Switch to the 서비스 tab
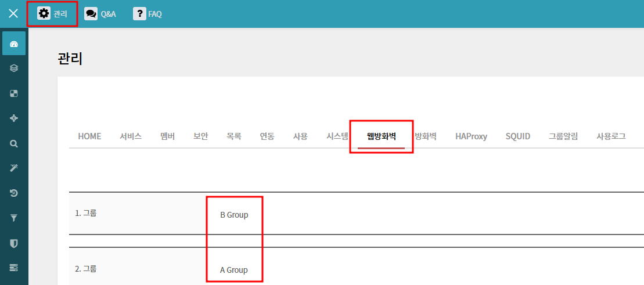 tap(131, 136)
